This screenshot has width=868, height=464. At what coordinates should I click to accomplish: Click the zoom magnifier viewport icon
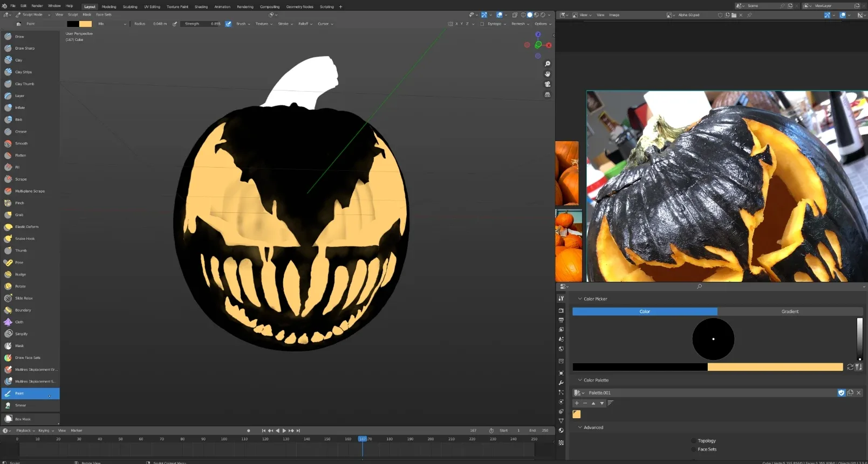coord(548,64)
